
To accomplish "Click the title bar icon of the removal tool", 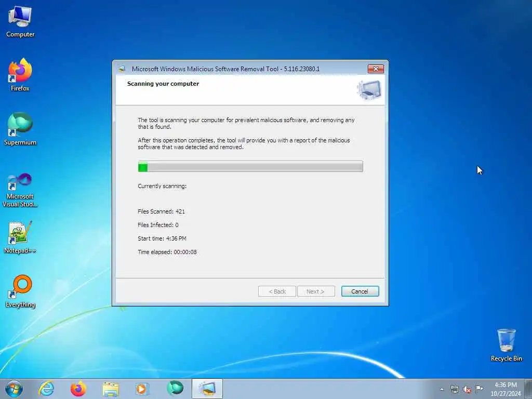I will (x=122, y=69).
